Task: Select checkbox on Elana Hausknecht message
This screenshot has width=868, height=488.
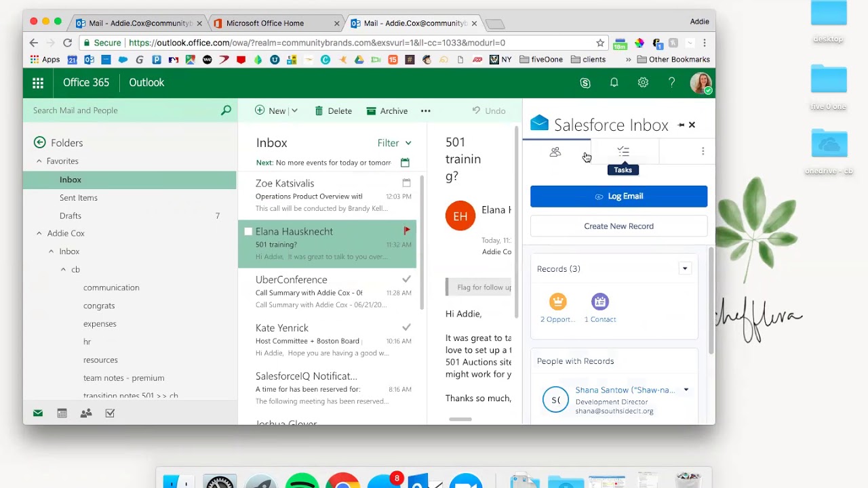Action: click(248, 232)
